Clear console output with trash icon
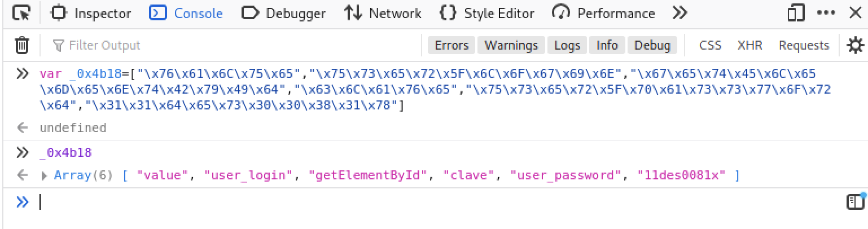 pyautogui.click(x=21, y=45)
